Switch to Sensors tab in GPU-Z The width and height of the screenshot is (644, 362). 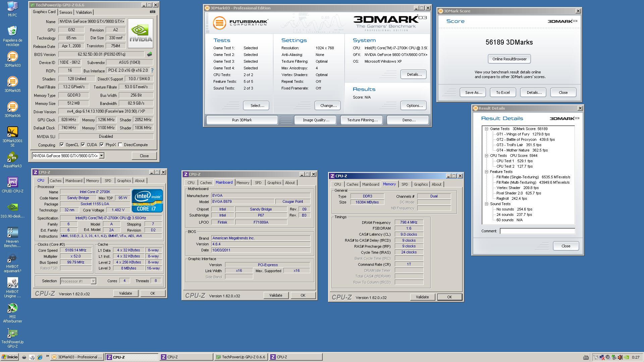66,12
